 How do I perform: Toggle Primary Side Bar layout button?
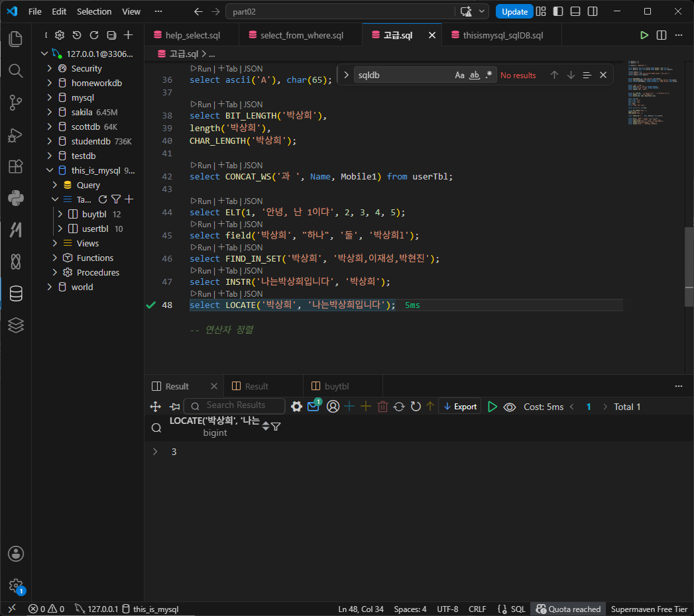[x=558, y=11]
